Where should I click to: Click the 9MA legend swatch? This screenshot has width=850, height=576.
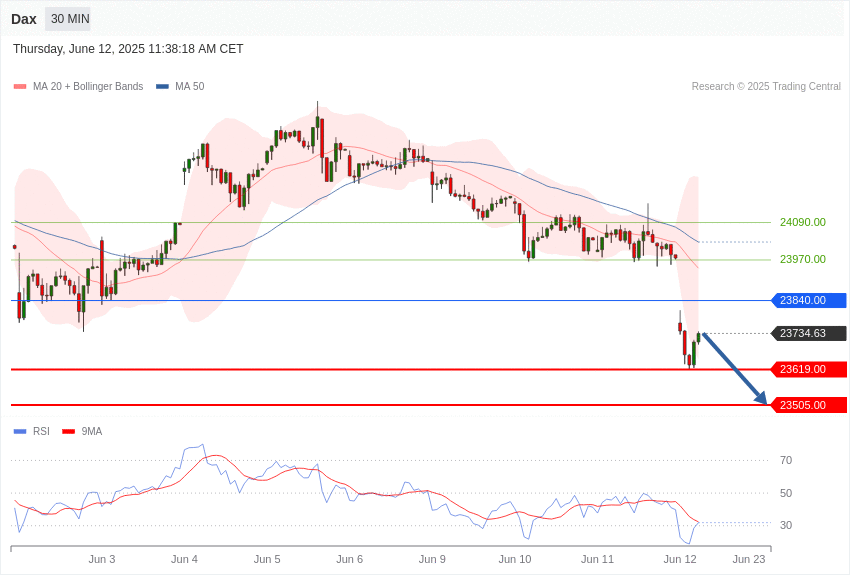point(68,432)
